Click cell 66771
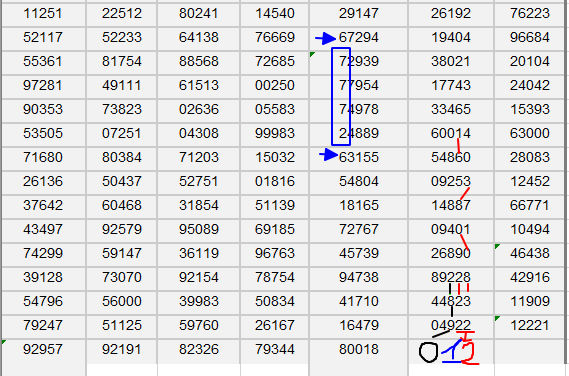Viewport: 569px width, 376px height. 529,206
